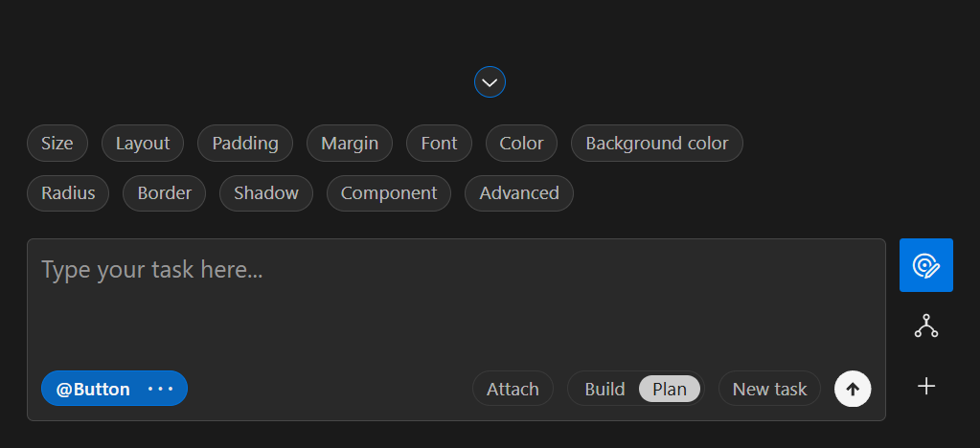Click the plus icon in sidebar
The height and width of the screenshot is (448, 980).
925,386
